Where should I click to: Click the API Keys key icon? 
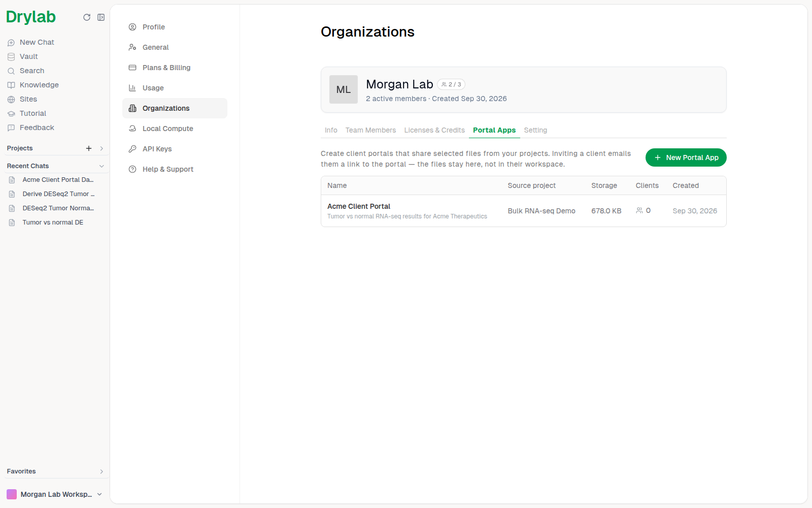point(132,149)
